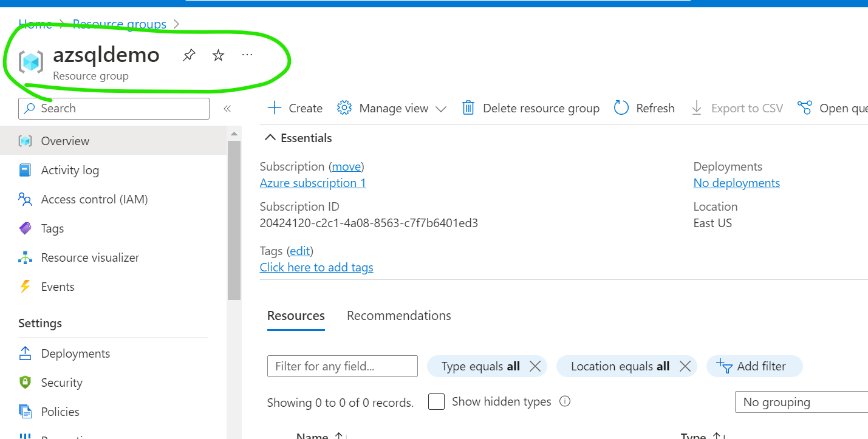The width and height of the screenshot is (868, 439).
Task: Click the Home breadcrumb link
Action: point(35,24)
